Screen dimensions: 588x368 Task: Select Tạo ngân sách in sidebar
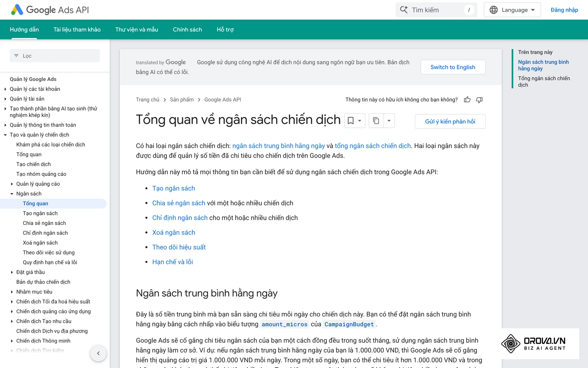click(x=40, y=213)
